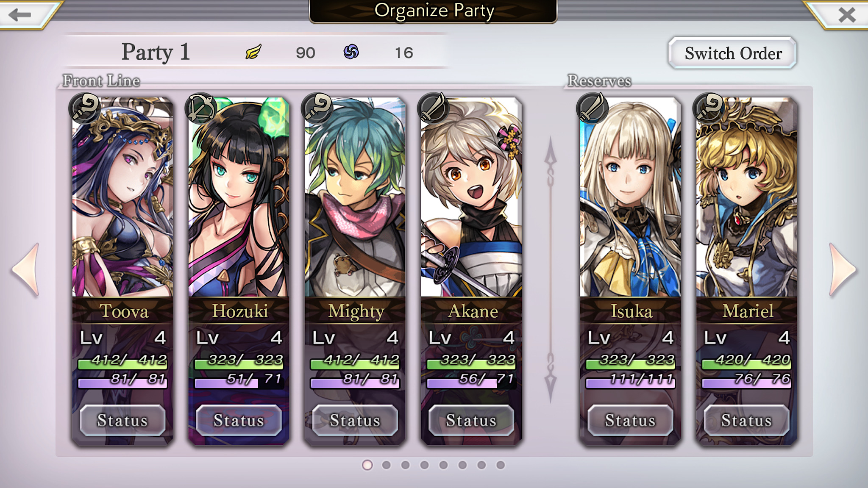Screen dimensions: 868x488
Task: Select the second party page dot
Action: [386, 465]
